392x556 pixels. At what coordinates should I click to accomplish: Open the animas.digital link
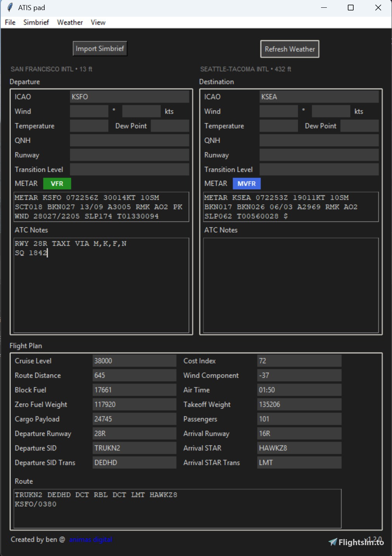[91, 539]
